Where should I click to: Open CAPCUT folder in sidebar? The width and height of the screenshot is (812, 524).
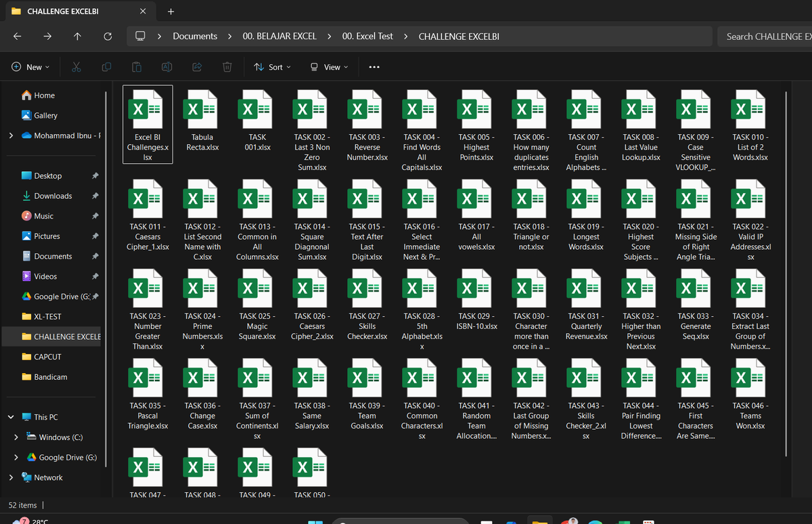(x=47, y=357)
